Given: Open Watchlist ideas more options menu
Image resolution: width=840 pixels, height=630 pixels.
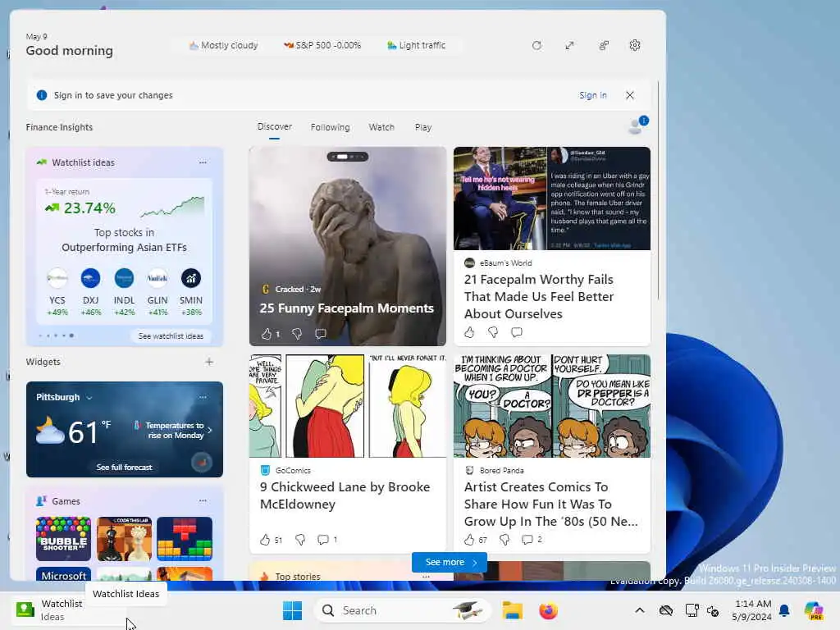Looking at the screenshot, I should click(x=203, y=162).
